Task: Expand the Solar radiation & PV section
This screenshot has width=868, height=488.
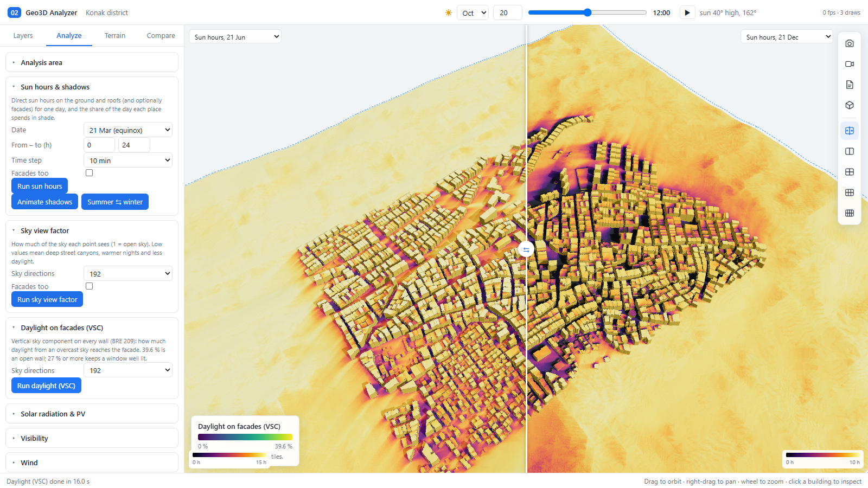Action: tap(92, 414)
